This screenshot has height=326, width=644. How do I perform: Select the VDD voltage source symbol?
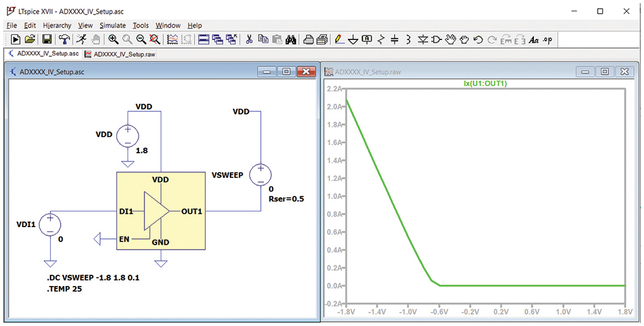(128, 136)
